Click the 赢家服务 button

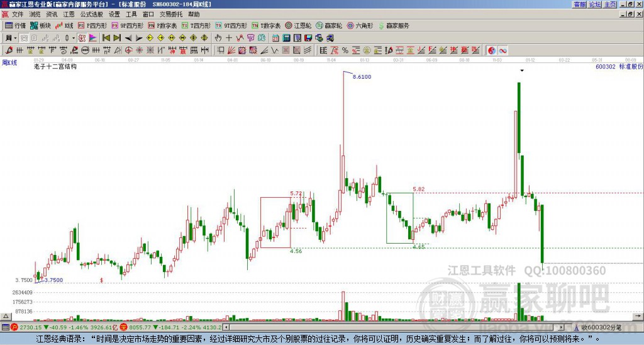point(394,25)
